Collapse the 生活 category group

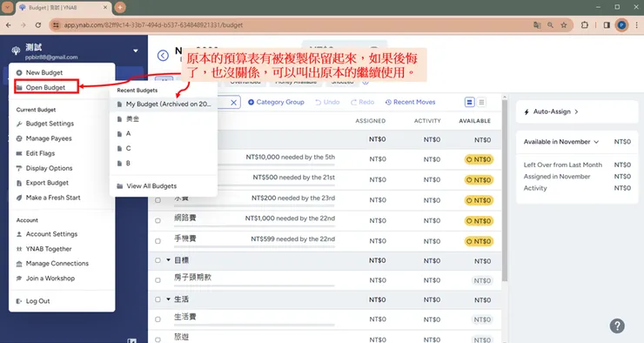coord(168,299)
